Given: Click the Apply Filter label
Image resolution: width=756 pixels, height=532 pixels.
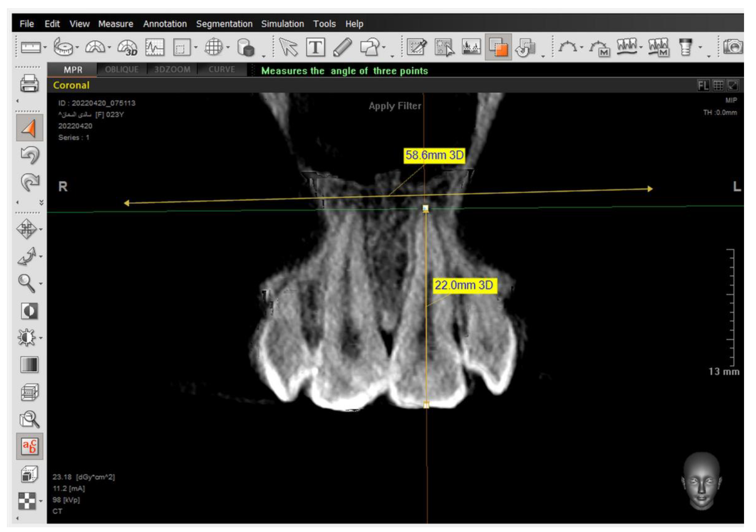Looking at the screenshot, I should [394, 106].
